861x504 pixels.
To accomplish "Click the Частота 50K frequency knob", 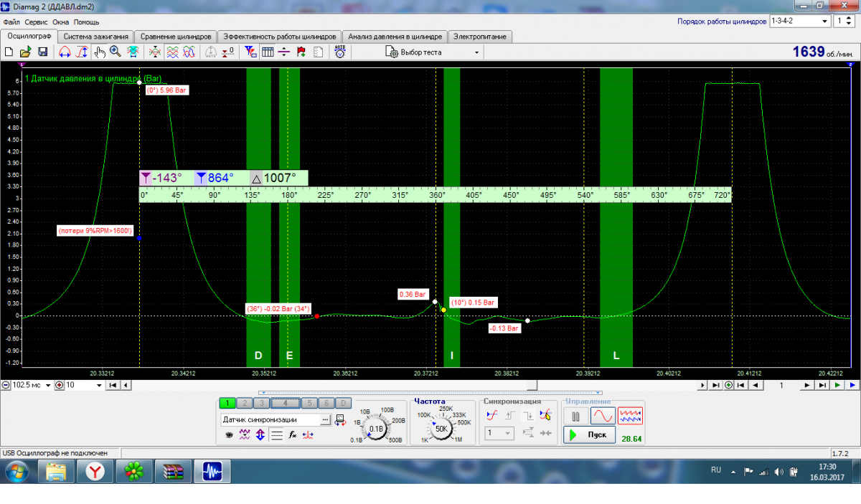I will pos(442,428).
